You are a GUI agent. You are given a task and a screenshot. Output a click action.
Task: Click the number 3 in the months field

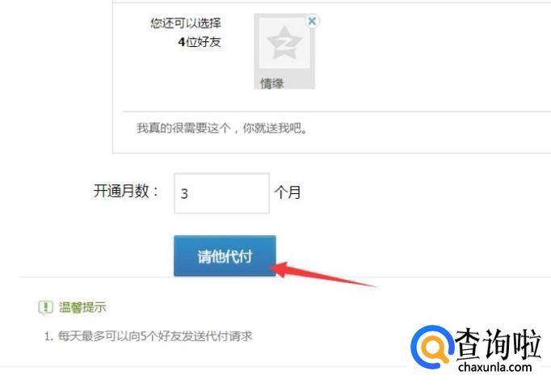coord(184,194)
